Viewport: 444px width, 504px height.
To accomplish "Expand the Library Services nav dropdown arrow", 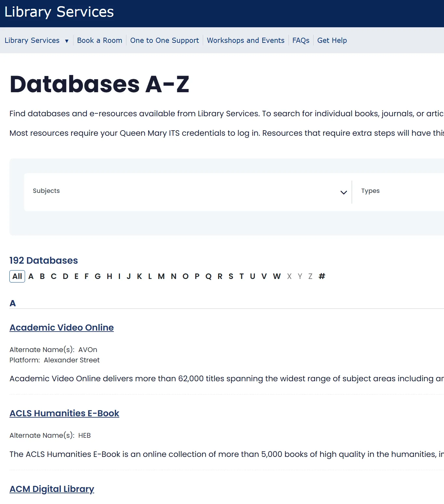I will pos(67,41).
